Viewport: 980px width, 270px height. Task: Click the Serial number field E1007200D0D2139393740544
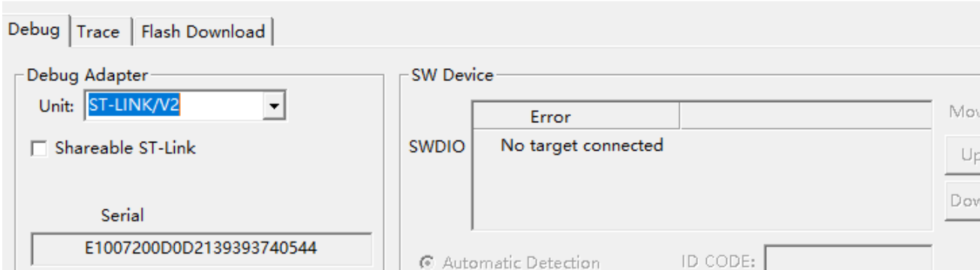[201, 248]
